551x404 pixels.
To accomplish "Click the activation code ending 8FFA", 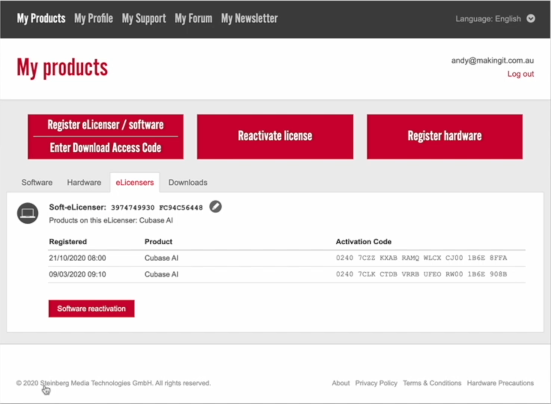I will click(x=421, y=258).
